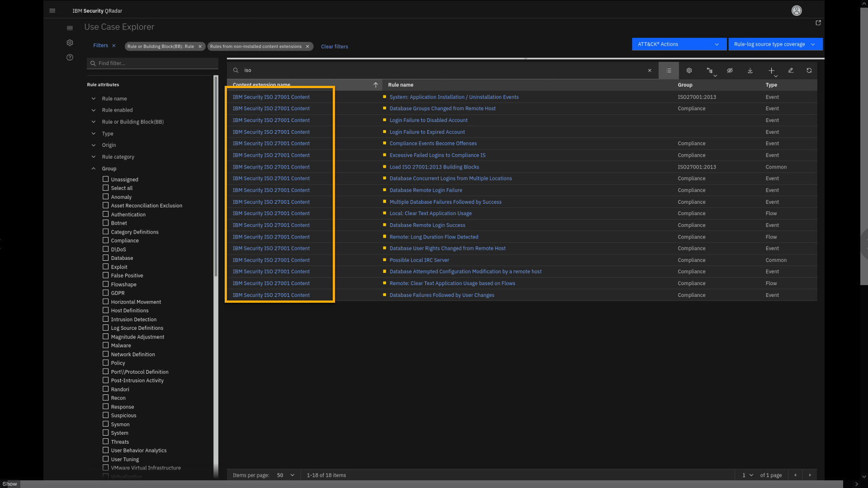Click the Find filter search field
This screenshot has width=868, height=488.
pos(154,63)
